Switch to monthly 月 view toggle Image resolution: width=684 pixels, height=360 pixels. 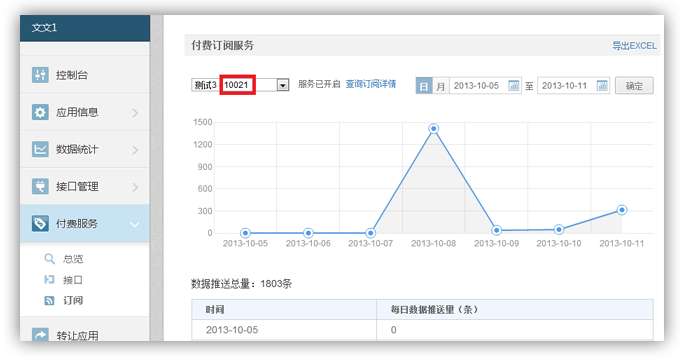pyautogui.click(x=441, y=86)
